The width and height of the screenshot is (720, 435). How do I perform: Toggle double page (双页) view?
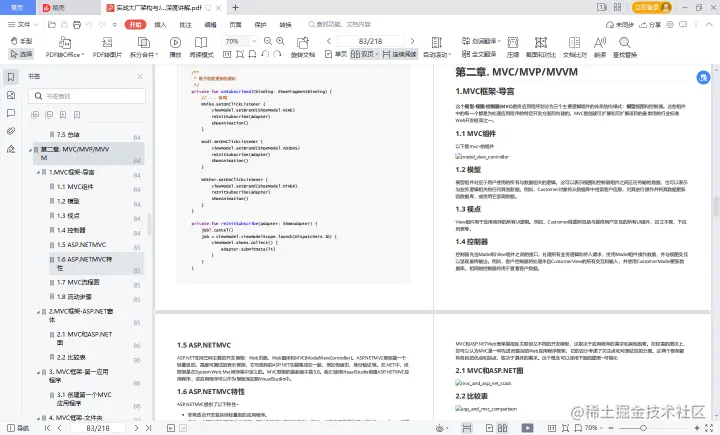[x=364, y=54]
